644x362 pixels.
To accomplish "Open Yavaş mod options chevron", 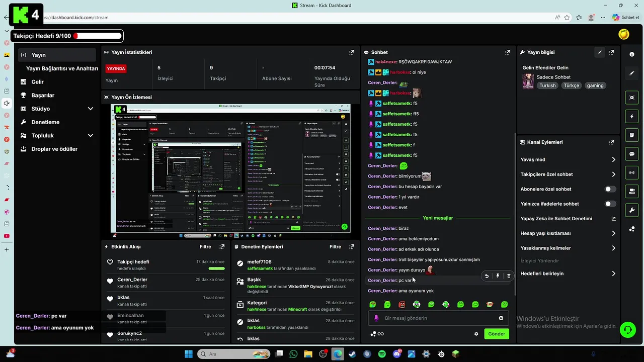I will pyautogui.click(x=613, y=160).
